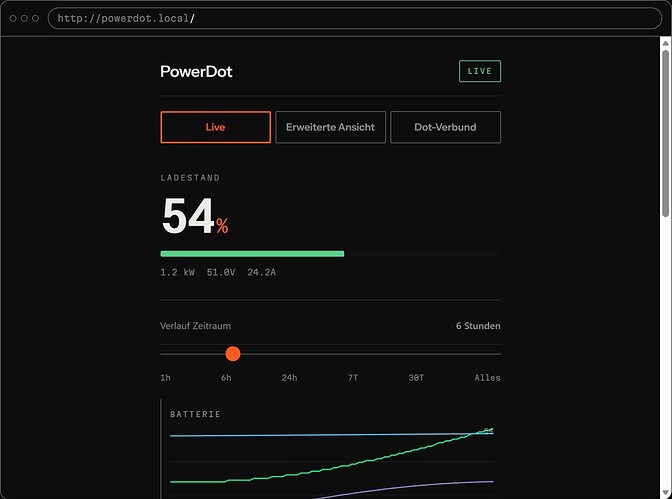Viewport: 672px width, 499px height.
Task: Click the green Ladestand progress bar
Action: click(252, 254)
